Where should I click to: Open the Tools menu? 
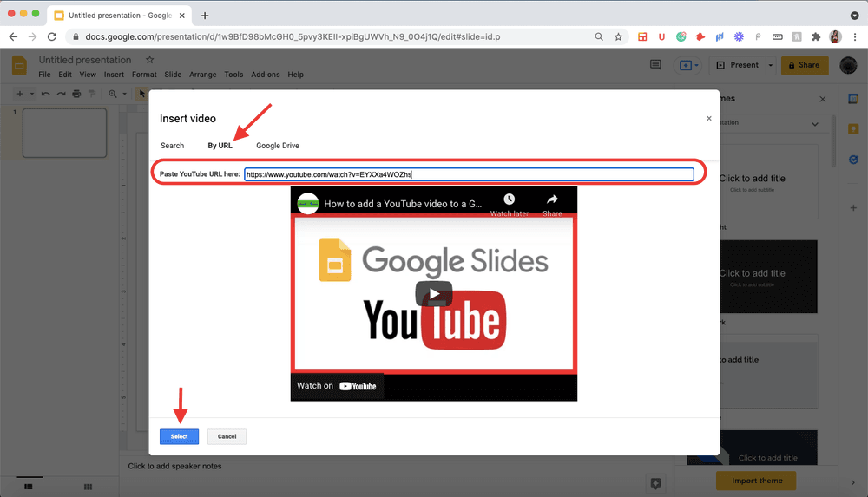tap(233, 75)
